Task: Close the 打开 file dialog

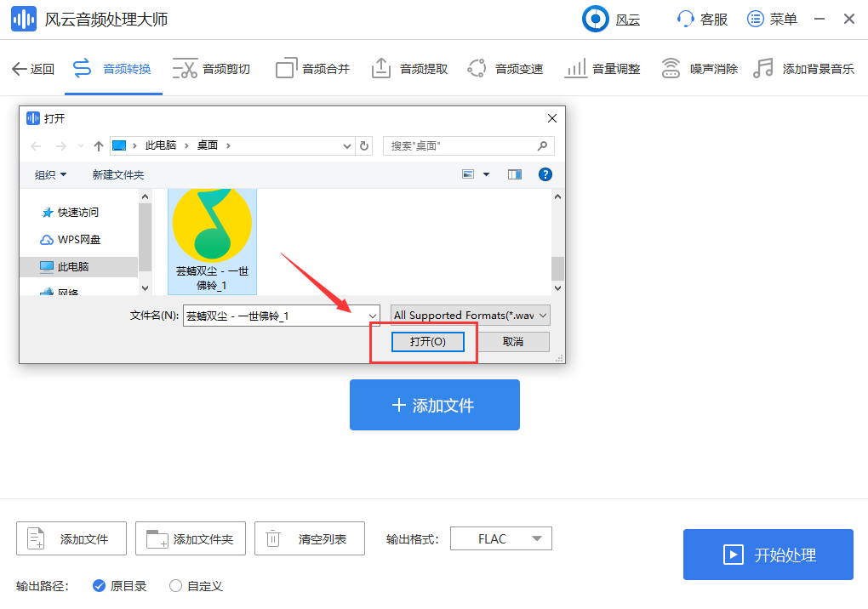Action: click(x=552, y=118)
